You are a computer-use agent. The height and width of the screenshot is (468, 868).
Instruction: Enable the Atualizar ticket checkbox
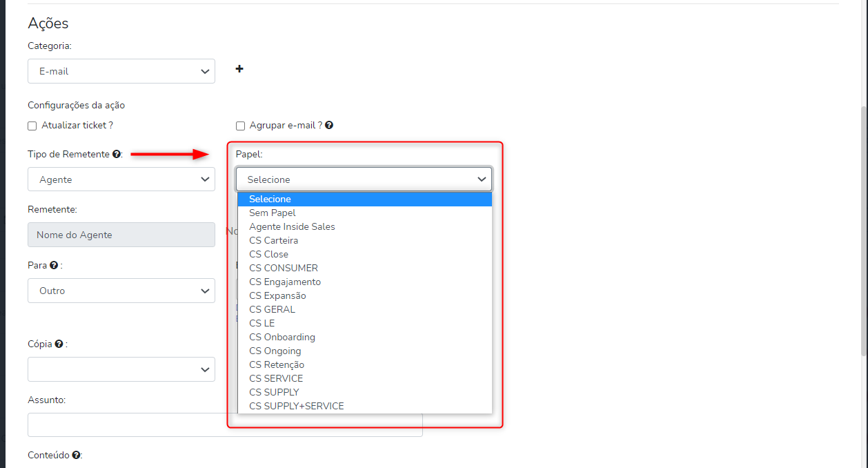point(32,126)
